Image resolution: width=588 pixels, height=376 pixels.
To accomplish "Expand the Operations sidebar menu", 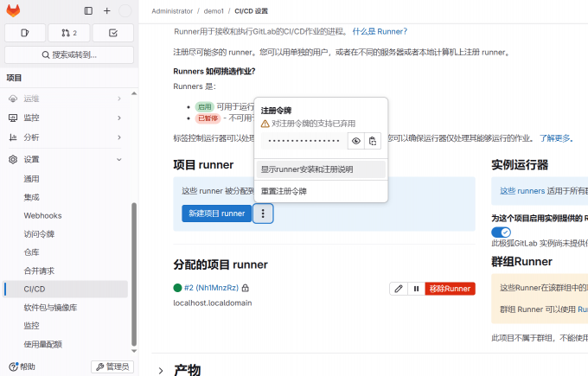I will [66, 99].
